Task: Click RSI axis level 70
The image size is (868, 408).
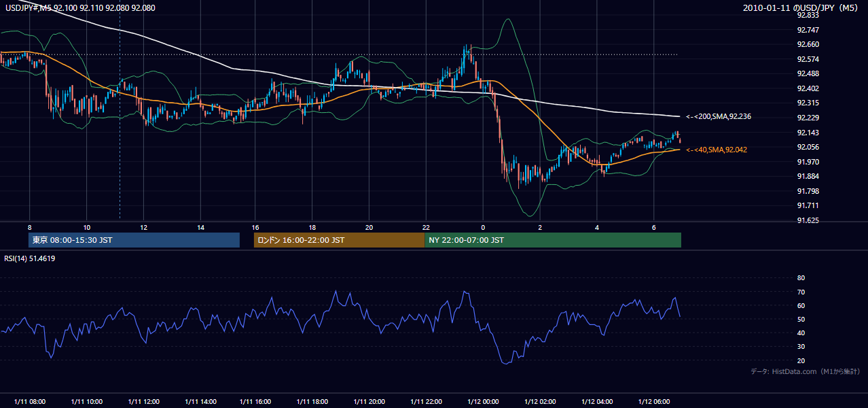Action: pyautogui.click(x=801, y=292)
